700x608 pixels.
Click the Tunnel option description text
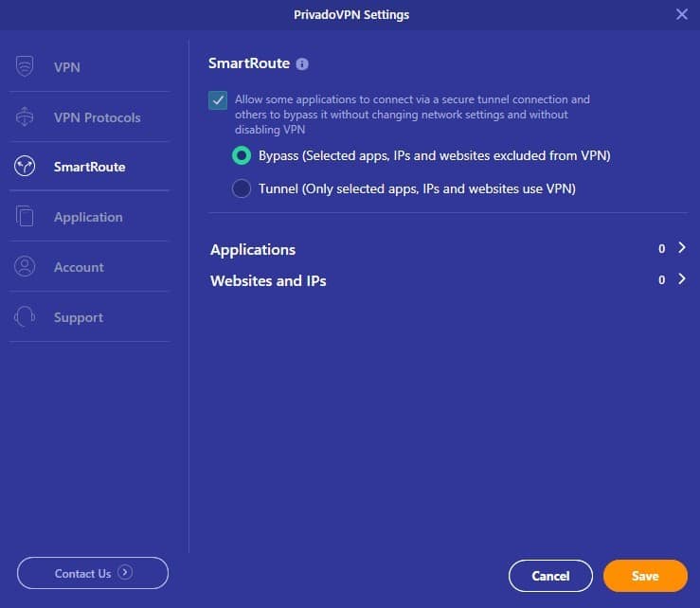click(x=417, y=188)
